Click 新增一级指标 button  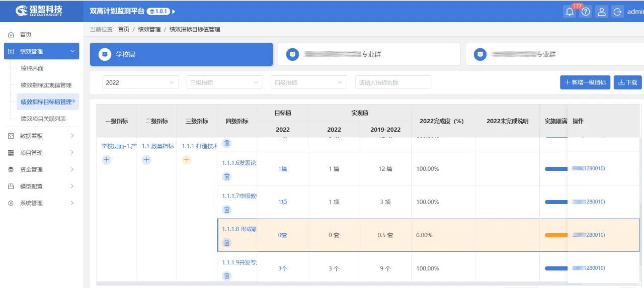point(585,82)
